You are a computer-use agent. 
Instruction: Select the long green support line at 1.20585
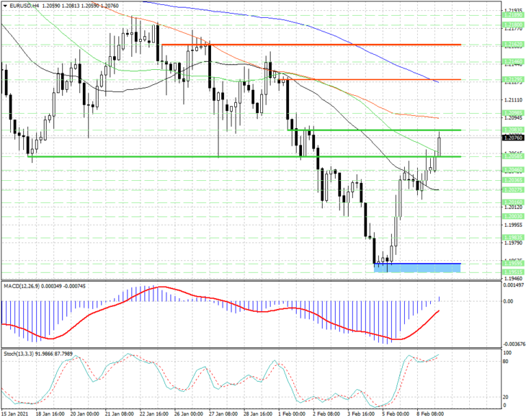point(244,156)
